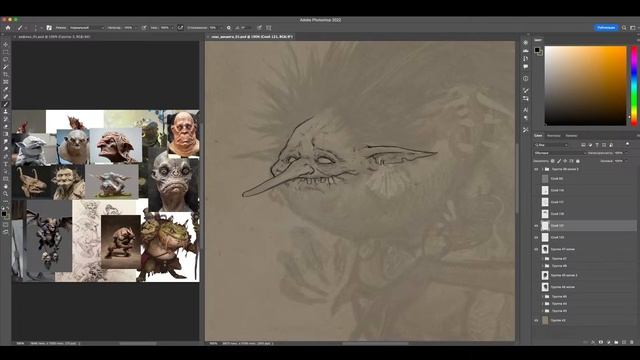Open the brush blending Mode dropdown

[87, 28]
